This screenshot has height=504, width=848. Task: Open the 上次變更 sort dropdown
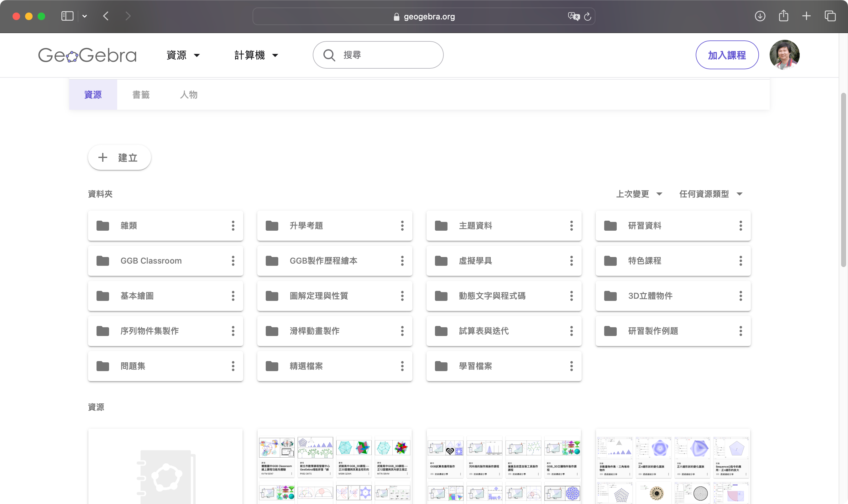point(639,194)
